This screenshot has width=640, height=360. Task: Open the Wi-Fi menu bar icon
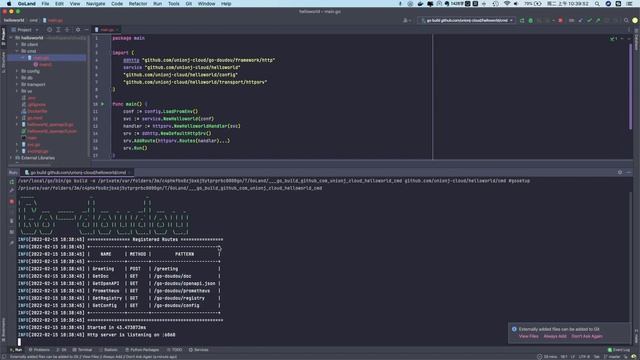(507, 4)
